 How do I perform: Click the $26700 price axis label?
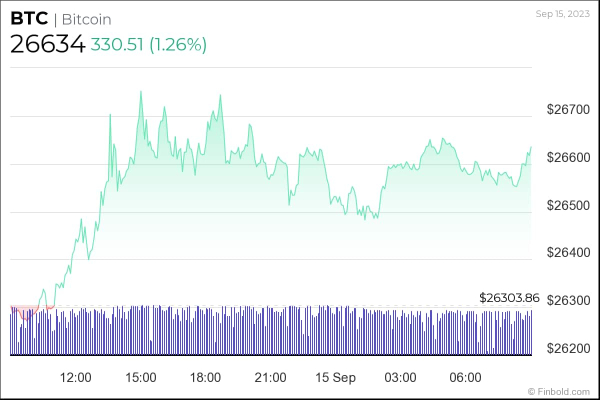click(x=567, y=111)
